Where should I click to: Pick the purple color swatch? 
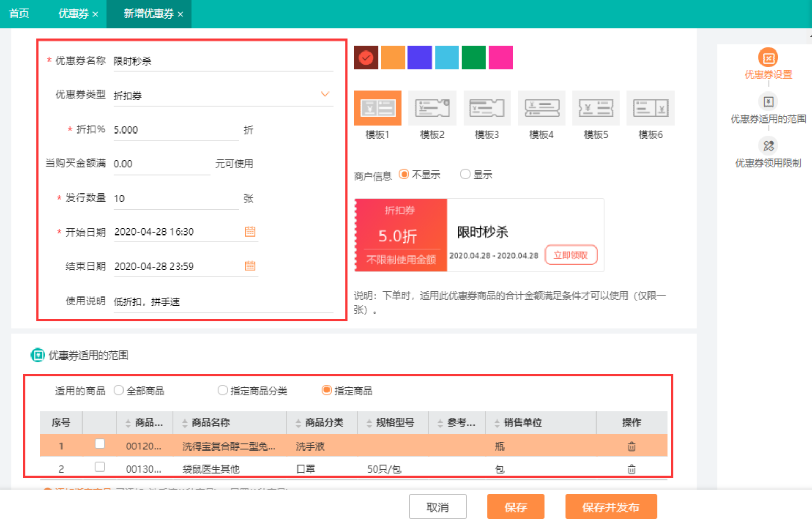pyautogui.click(x=419, y=58)
